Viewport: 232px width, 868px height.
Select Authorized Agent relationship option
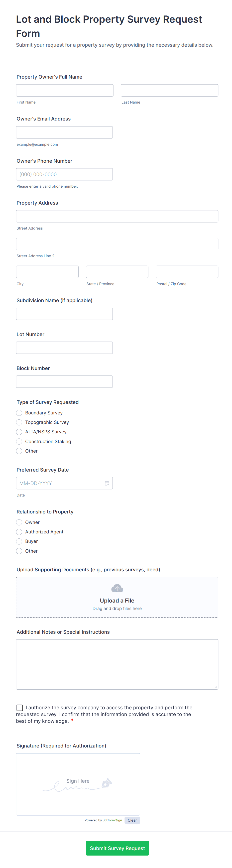coord(19,532)
